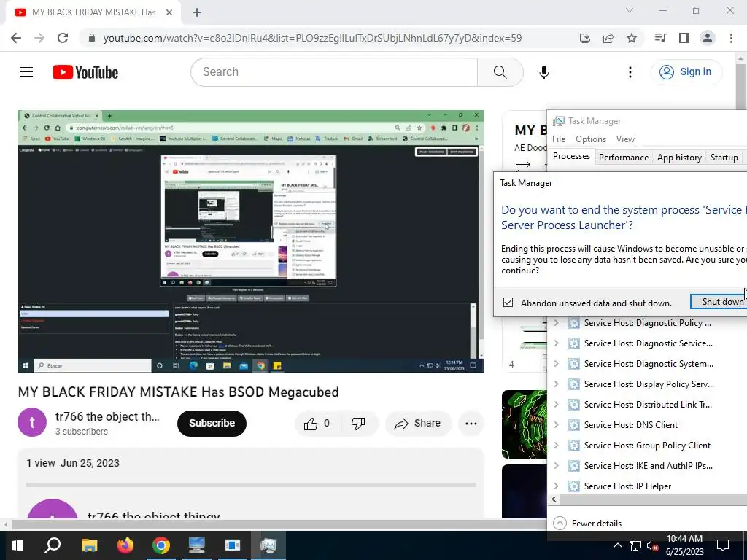This screenshot has height=560, width=747.
Task: Reload the page in Chrome
Action: (63, 38)
